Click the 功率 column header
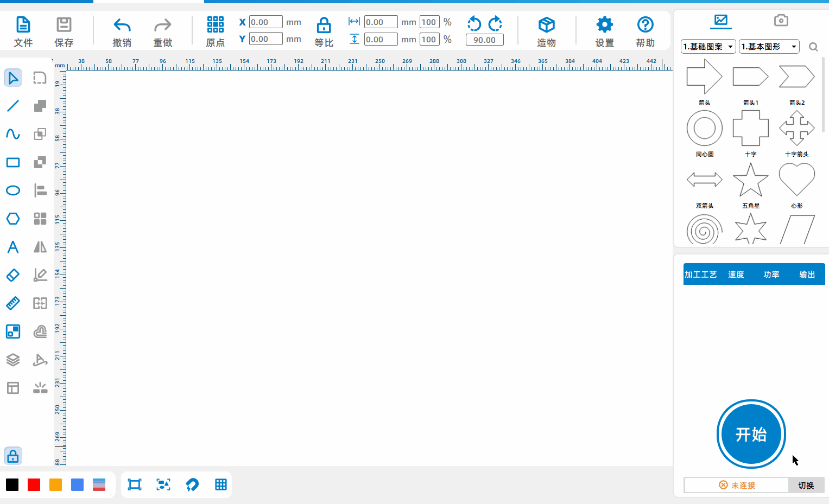Viewport: 829px width, 504px height. tap(771, 275)
